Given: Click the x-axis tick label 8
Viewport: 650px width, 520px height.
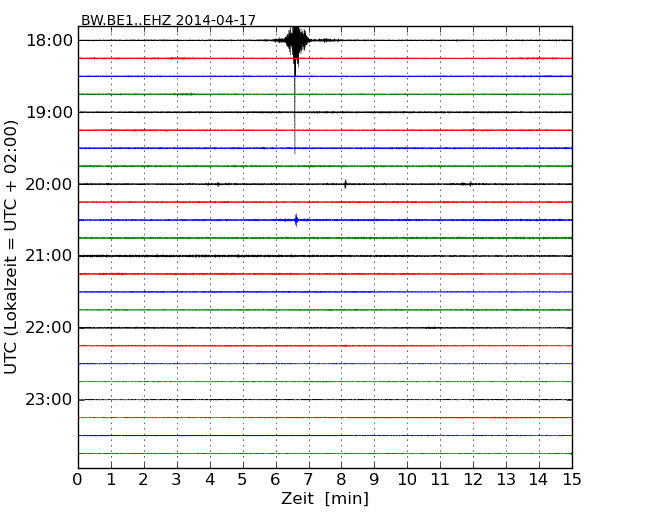Looking at the screenshot, I should coord(341,479).
